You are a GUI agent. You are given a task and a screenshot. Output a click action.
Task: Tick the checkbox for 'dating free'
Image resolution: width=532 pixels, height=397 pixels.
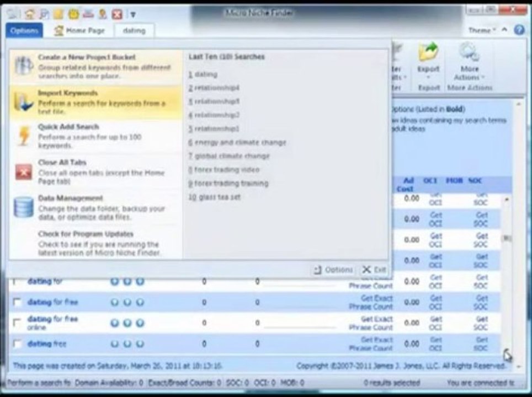[x=17, y=344]
